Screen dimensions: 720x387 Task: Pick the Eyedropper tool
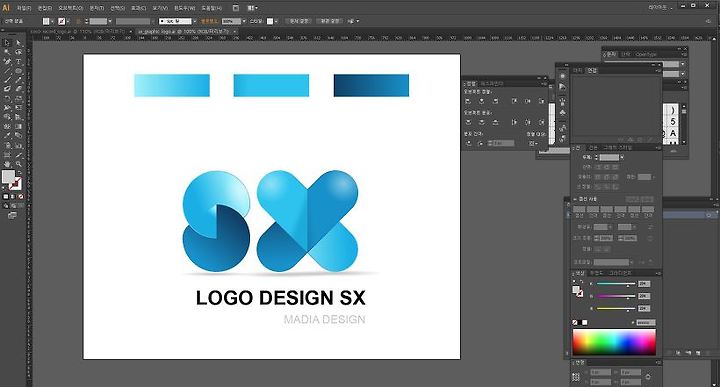[x=7, y=135]
